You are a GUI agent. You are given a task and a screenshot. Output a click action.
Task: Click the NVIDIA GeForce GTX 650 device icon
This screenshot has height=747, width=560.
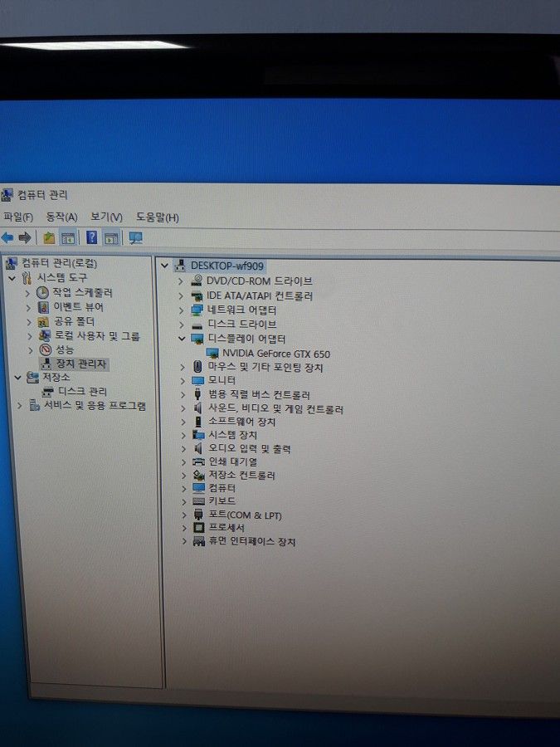[212, 354]
